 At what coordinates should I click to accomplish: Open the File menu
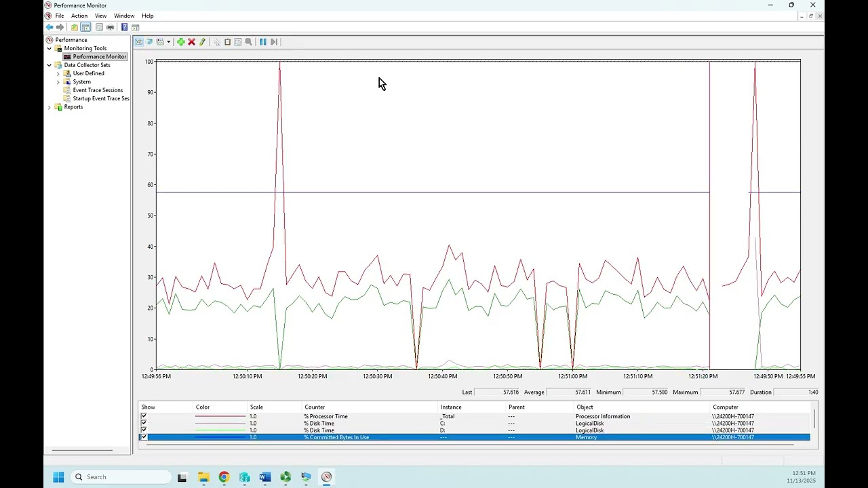pos(60,16)
